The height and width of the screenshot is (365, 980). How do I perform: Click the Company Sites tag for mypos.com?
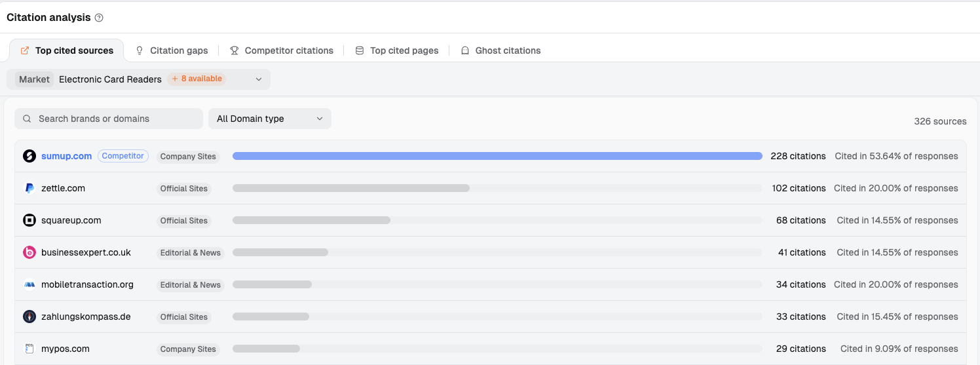pyautogui.click(x=188, y=349)
